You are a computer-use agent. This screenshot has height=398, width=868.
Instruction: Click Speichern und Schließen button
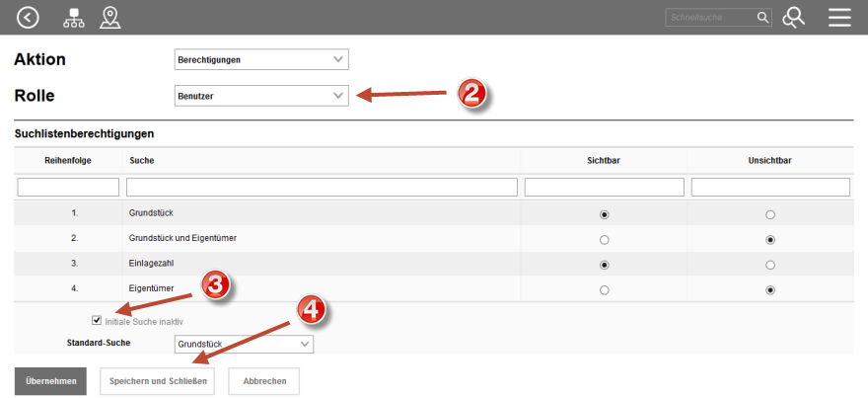(157, 381)
